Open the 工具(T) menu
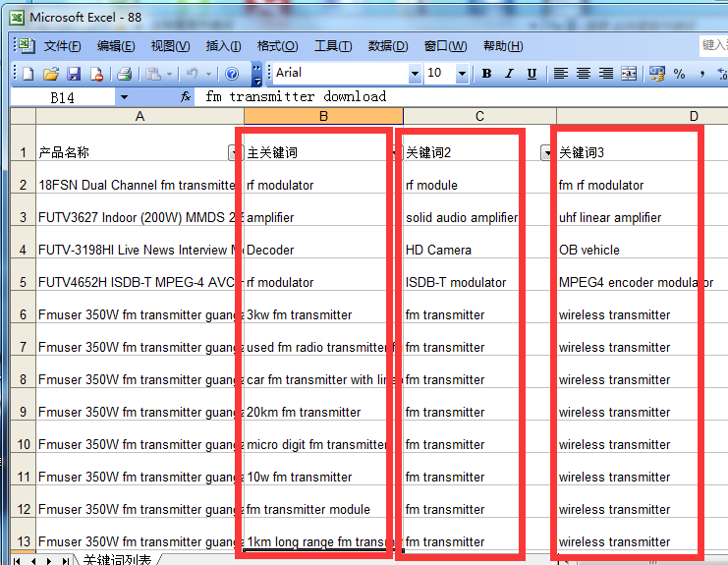The width and height of the screenshot is (728, 565). tap(333, 46)
